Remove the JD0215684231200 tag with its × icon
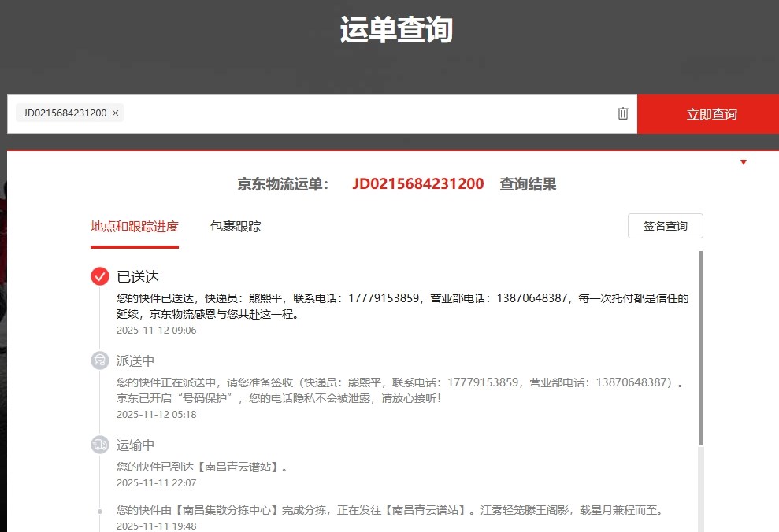The width and height of the screenshot is (779, 532). [116, 113]
